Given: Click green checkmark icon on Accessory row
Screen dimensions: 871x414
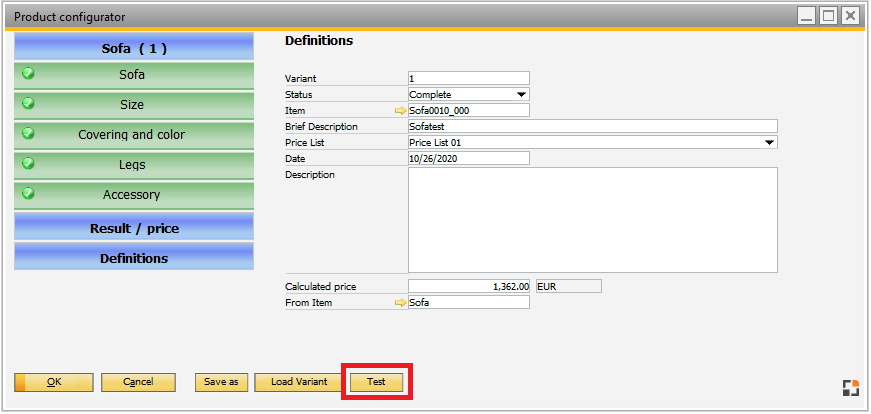Looking at the screenshot, I should [x=28, y=194].
